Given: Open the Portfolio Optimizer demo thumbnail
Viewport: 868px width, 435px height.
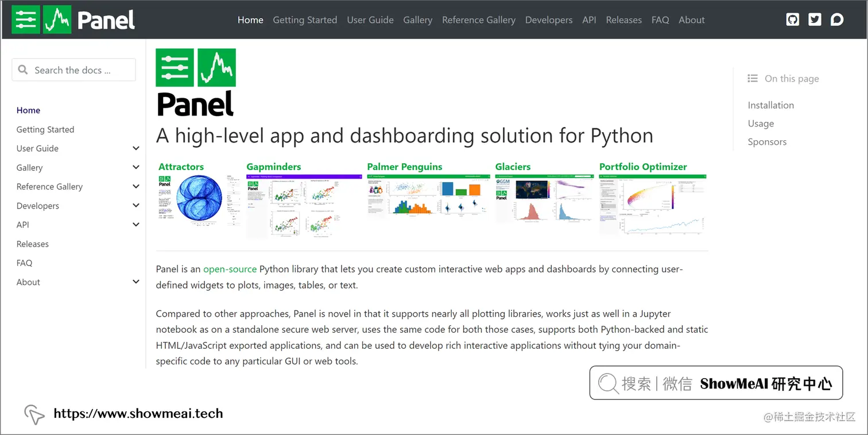Looking at the screenshot, I should 653,205.
